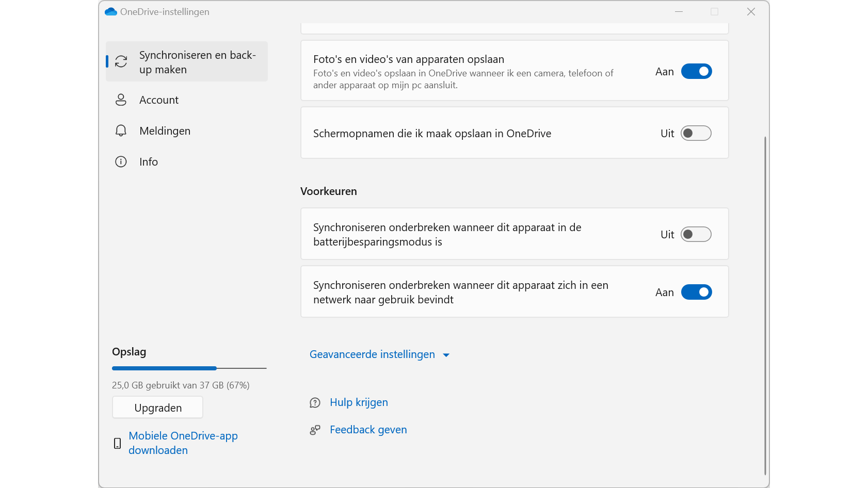Click the Meldingen bell icon
Screen dimensions: 868x488
click(121, 131)
